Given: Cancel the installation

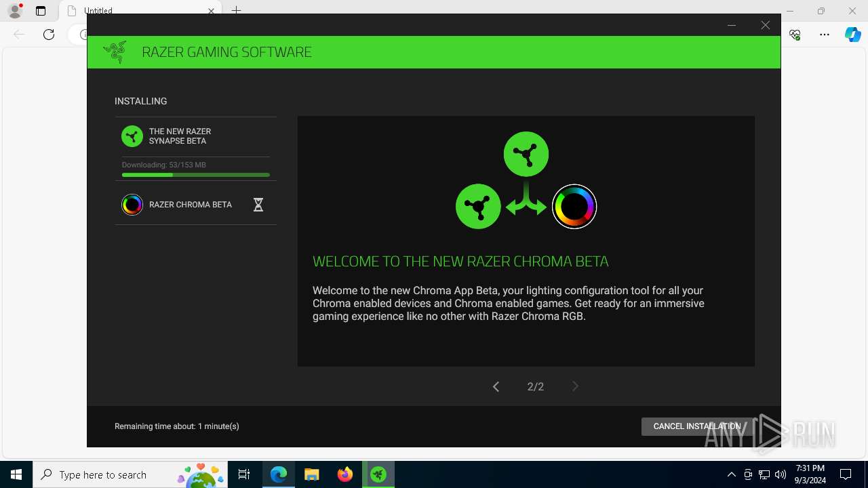Looking at the screenshot, I should click(x=697, y=426).
